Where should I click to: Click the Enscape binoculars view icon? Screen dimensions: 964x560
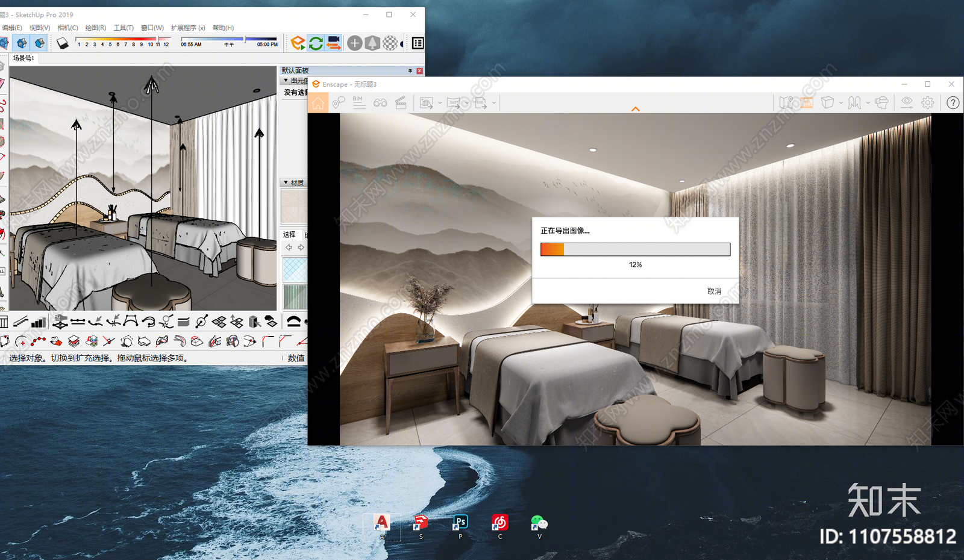pos(380,103)
